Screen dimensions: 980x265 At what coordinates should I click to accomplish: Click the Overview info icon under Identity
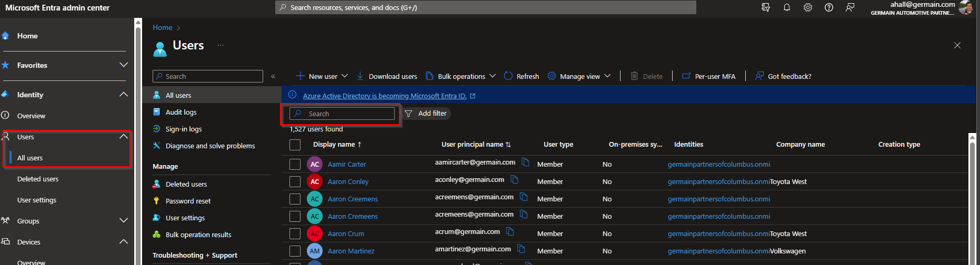(x=5, y=115)
